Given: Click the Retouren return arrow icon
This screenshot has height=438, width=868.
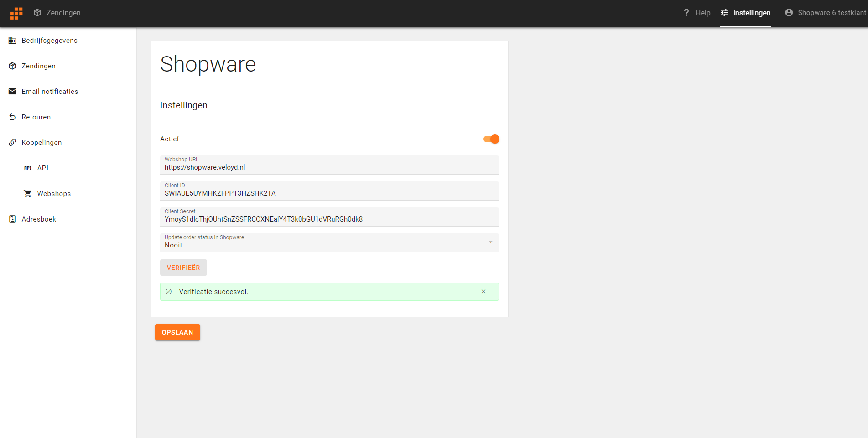Looking at the screenshot, I should point(12,117).
